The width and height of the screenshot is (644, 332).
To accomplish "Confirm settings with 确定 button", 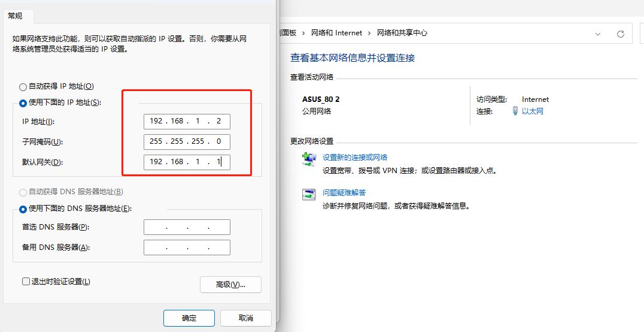I will [x=189, y=318].
